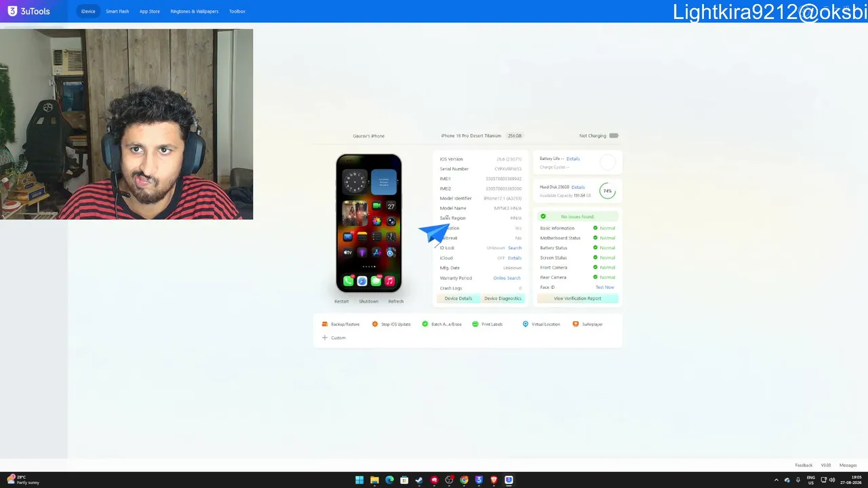Click the Gaurav's iPhone device name
The width and height of the screenshot is (868, 488).
coord(369,136)
